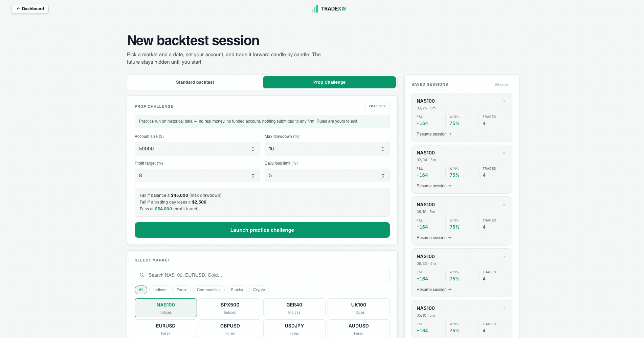
Task: Click the '68 records' count text
Action: coord(504,85)
